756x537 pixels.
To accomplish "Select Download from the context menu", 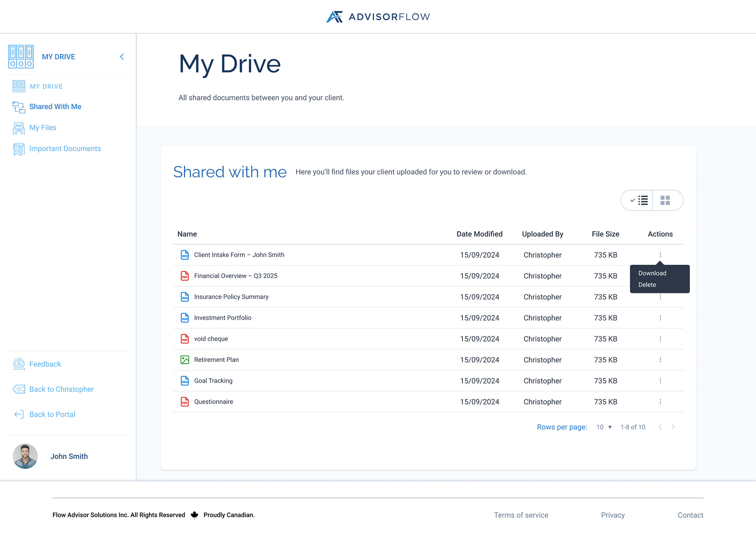I will tap(652, 273).
